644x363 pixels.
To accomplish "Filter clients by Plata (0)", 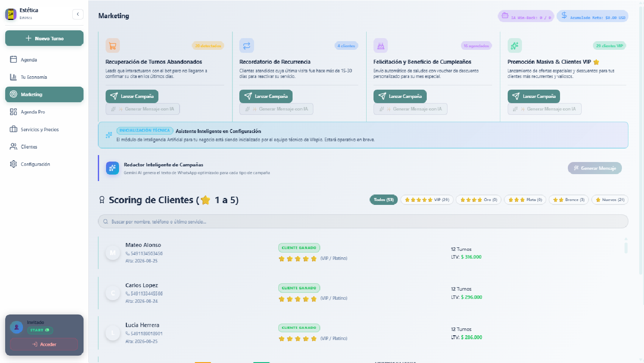I will coord(525,200).
